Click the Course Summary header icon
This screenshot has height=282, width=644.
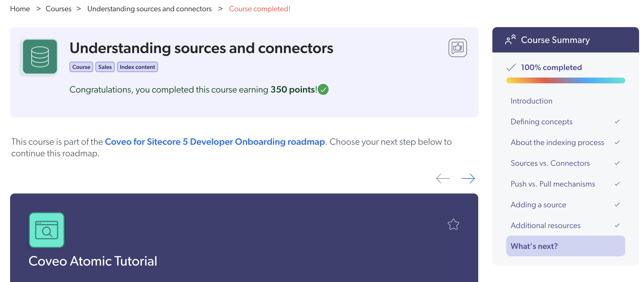[x=511, y=40]
